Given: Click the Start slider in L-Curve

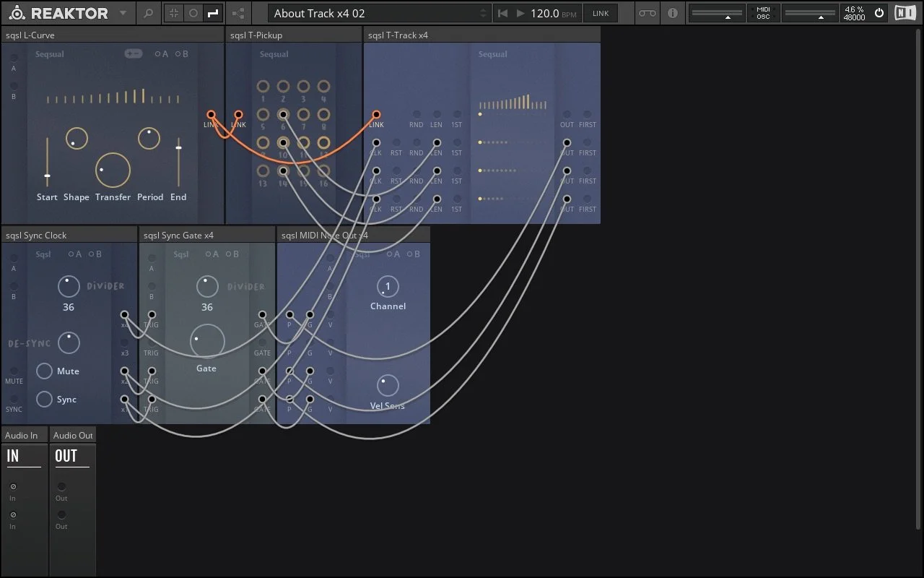Looking at the screenshot, I should pos(47,163).
